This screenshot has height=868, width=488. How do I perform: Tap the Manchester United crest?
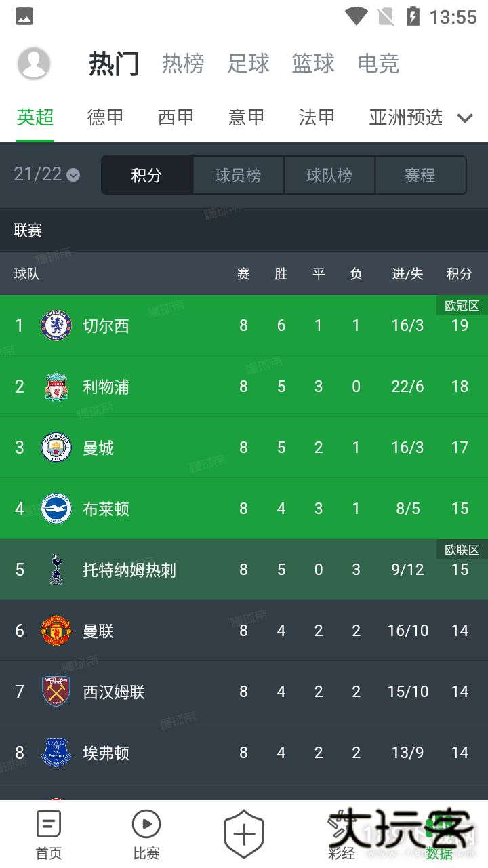[56, 631]
